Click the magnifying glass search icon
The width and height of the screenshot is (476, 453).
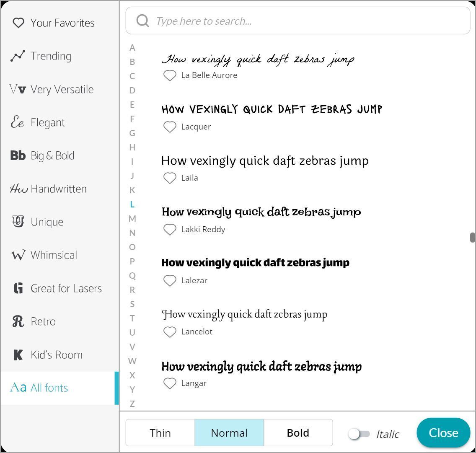[x=142, y=21]
